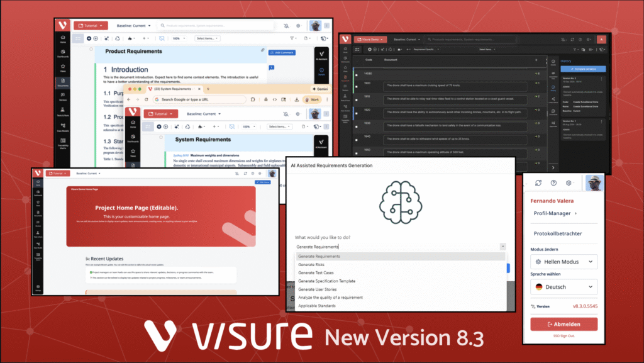
Task: Click the Chrome downloads icon
Action: [x=296, y=99]
